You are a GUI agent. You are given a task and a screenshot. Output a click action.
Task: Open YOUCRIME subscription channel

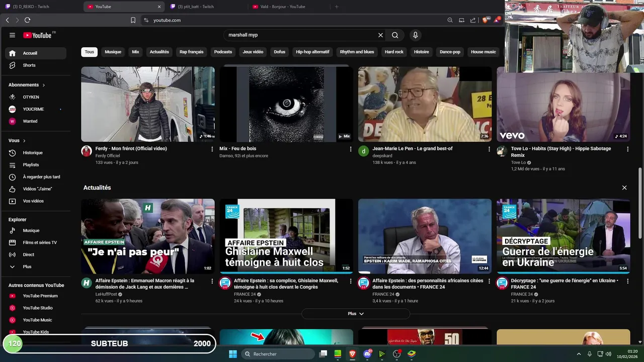click(36, 109)
